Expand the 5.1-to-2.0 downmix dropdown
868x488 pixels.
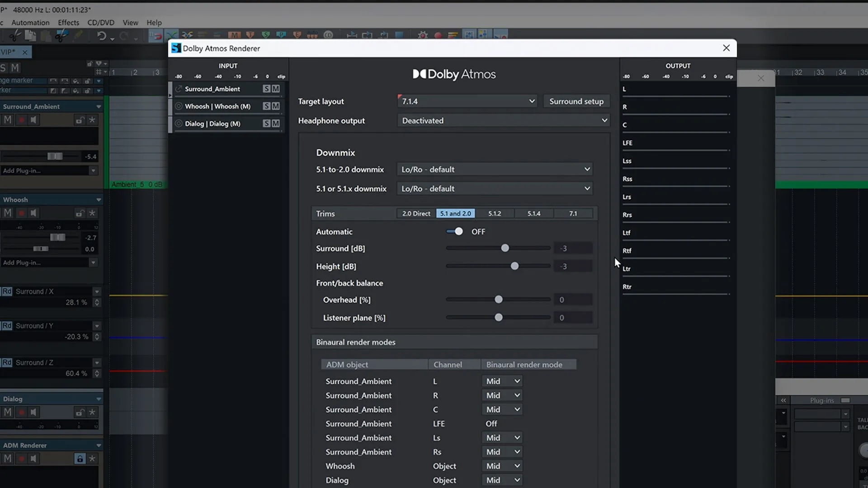coord(495,169)
